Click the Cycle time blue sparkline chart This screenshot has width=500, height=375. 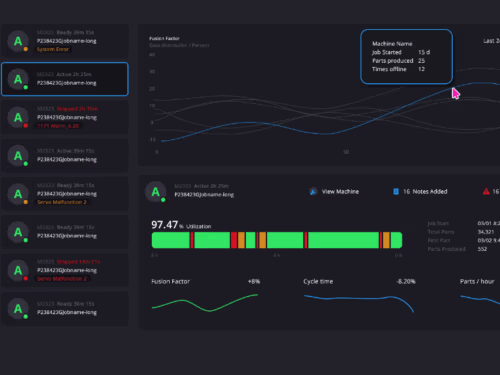click(359, 303)
